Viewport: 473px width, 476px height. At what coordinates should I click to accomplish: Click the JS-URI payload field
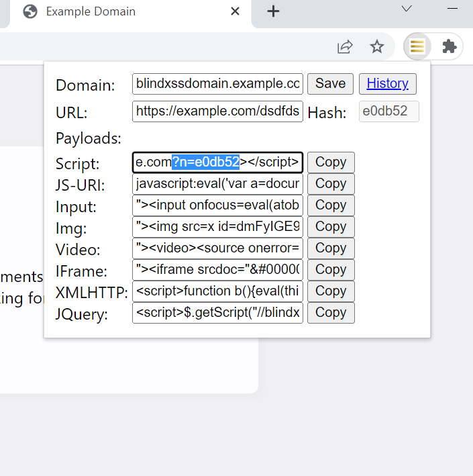(217, 184)
